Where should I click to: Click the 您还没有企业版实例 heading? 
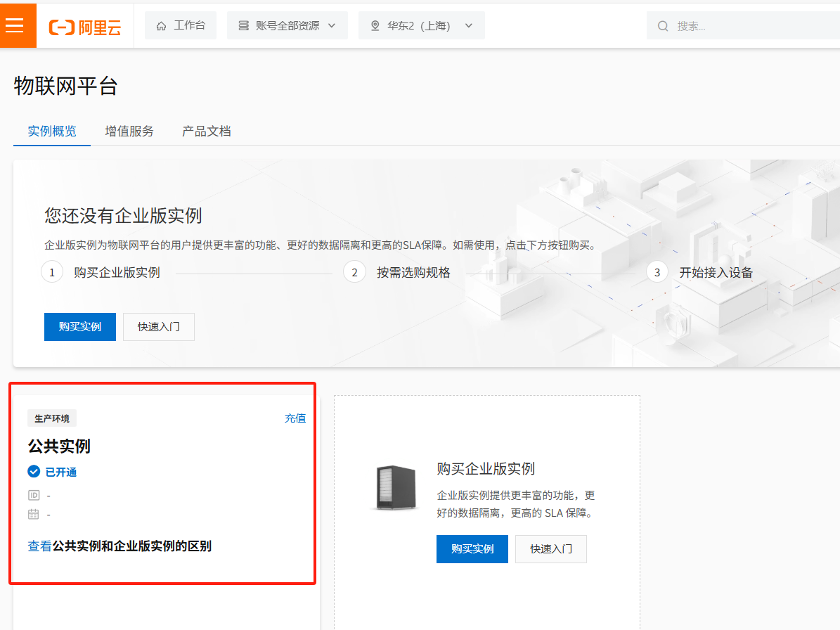point(123,216)
